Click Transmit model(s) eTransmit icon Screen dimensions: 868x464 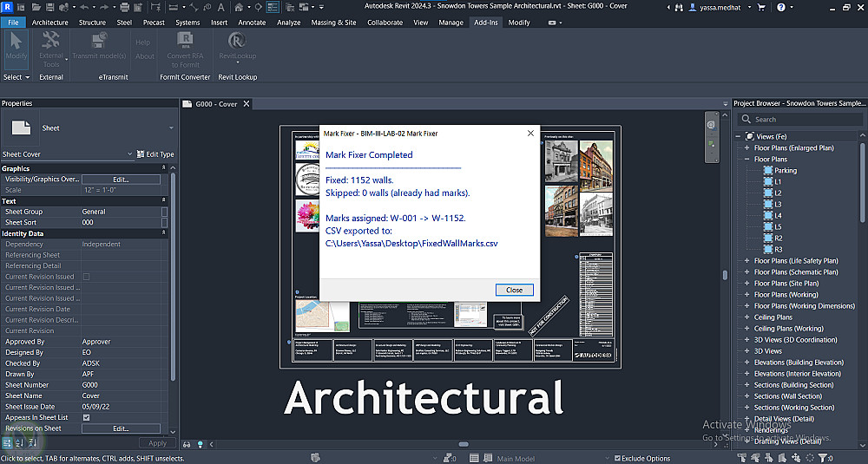(x=99, y=41)
